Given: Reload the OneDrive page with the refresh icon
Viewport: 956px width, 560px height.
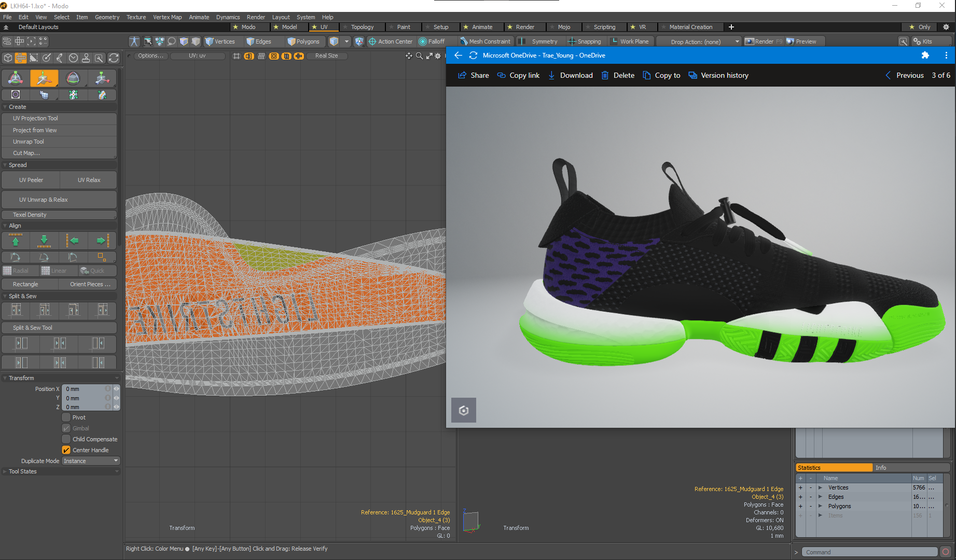Looking at the screenshot, I should click(x=473, y=55).
